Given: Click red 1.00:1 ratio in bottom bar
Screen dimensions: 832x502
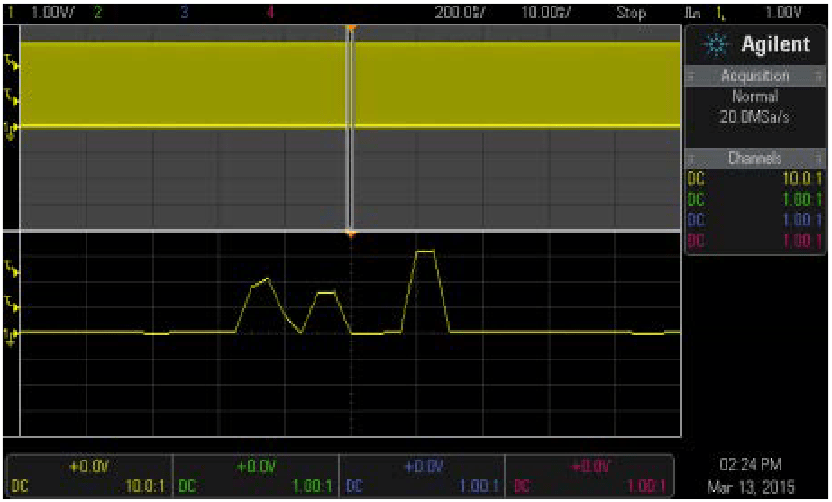Looking at the screenshot, I should (x=645, y=486).
